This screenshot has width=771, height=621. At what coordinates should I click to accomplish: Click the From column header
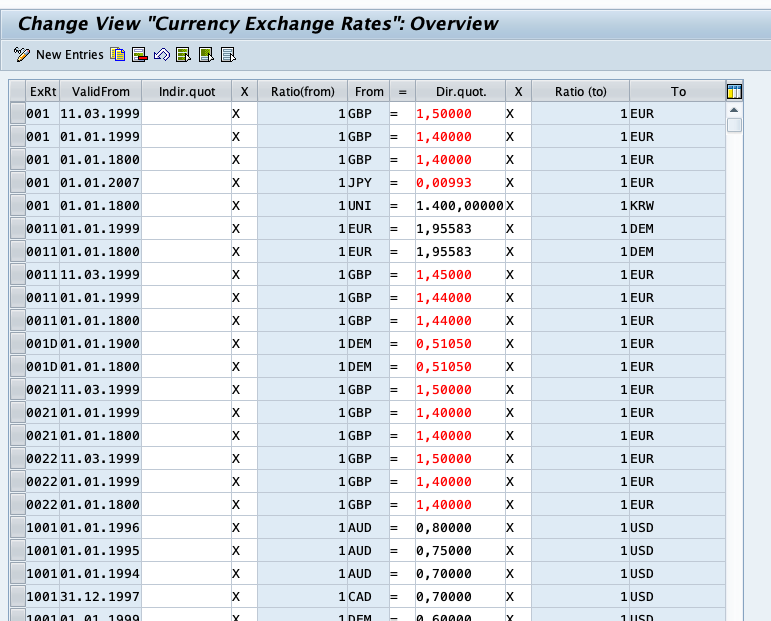pos(369,91)
